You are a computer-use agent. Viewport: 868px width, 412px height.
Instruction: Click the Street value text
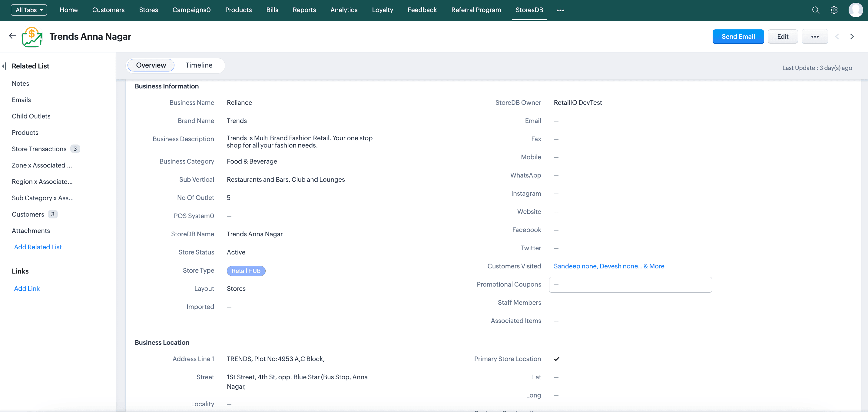pos(297,382)
